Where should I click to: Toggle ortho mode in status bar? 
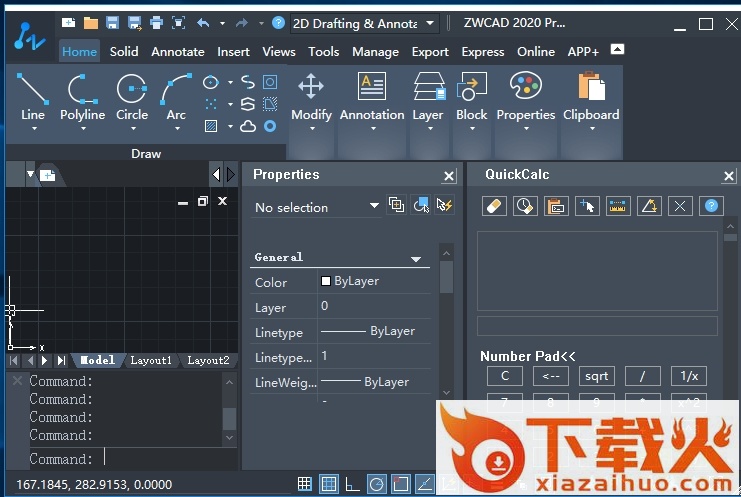pos(352,485)
